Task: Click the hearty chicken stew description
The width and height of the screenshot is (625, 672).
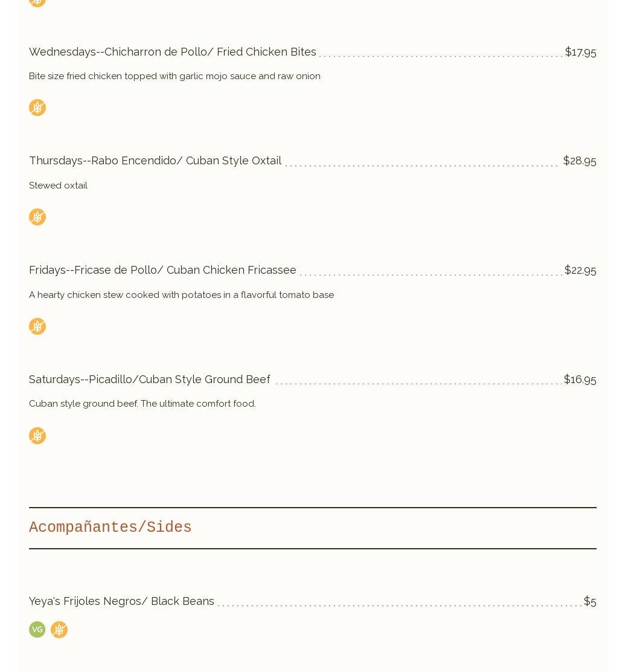Action: tap(181, 295)
